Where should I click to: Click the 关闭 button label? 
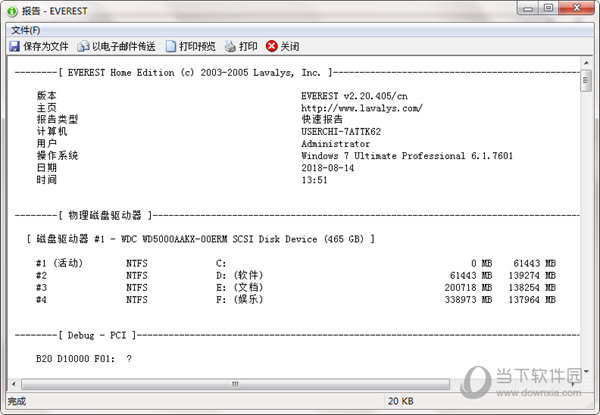[290, 46]
